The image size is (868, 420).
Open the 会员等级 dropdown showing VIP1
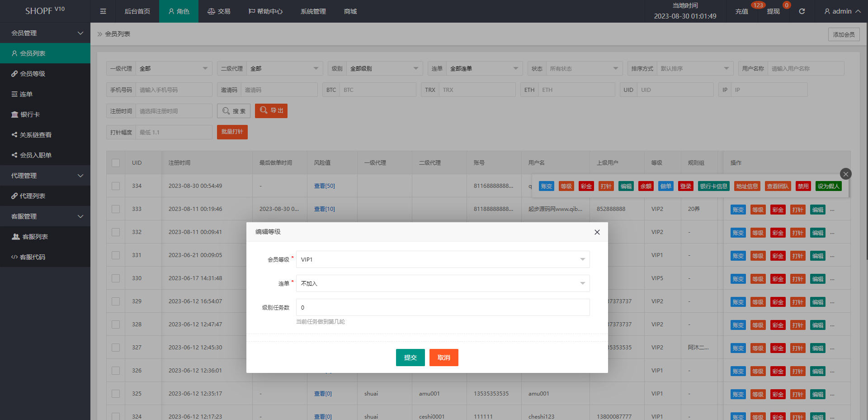click(x=443, y=259)
